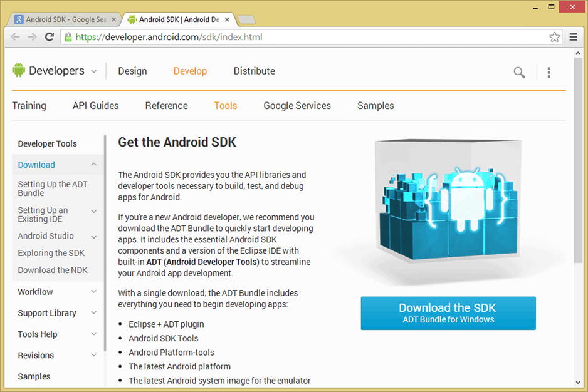This screenshot has width=588, height=392.
Task: Minimize the Chrome window
Action: tap(535, 7)
